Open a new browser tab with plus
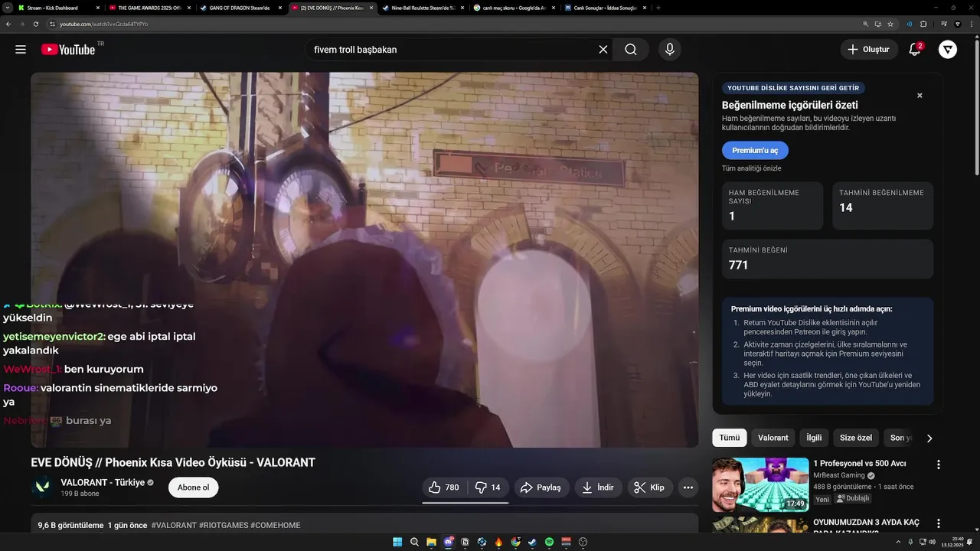 click(658, 8)
